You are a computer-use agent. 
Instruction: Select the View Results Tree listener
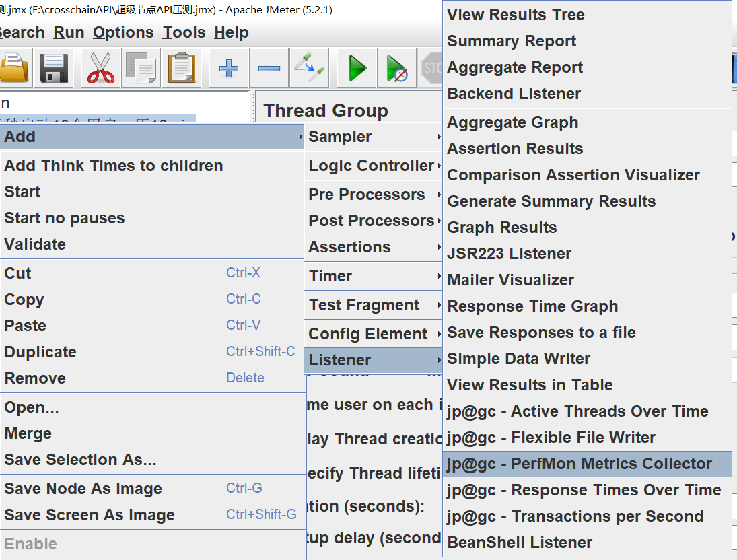(x=515, y=15)
